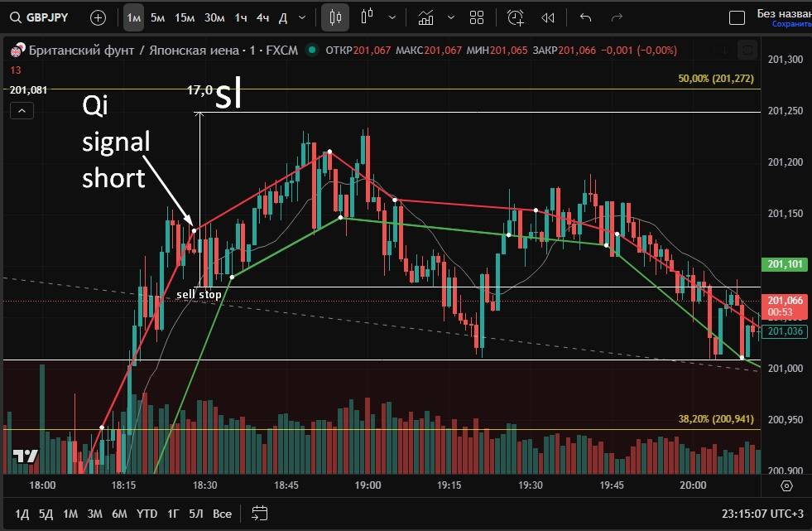Toggle layout square checkbox near Без названия
This screenshot has width=812, height=531.
pyautogui.click(x=736, y=18)
